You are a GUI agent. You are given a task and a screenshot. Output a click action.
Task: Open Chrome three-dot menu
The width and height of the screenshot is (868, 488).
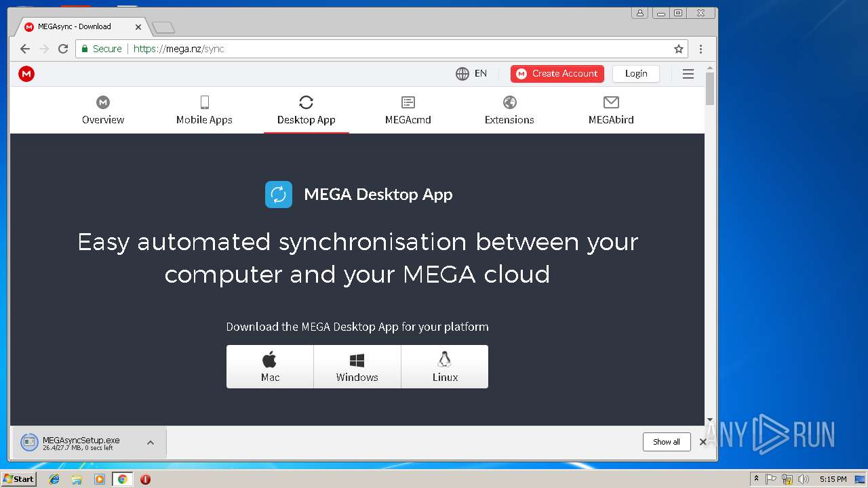click(701, 49)
